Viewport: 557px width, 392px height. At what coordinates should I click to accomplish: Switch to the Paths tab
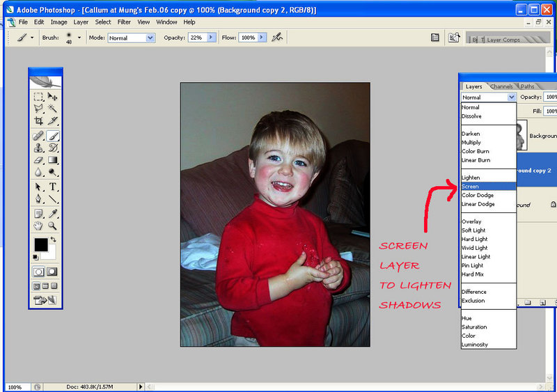[x=528, y=86]
